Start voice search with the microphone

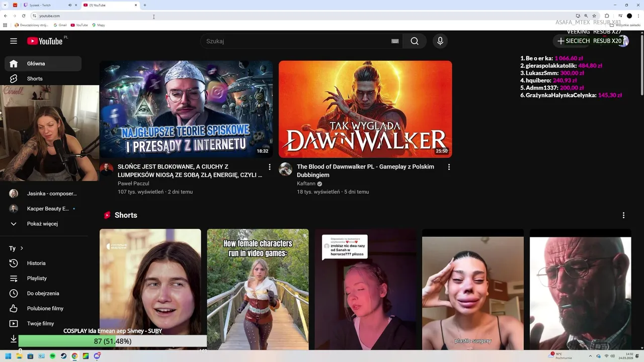point(440,41)
